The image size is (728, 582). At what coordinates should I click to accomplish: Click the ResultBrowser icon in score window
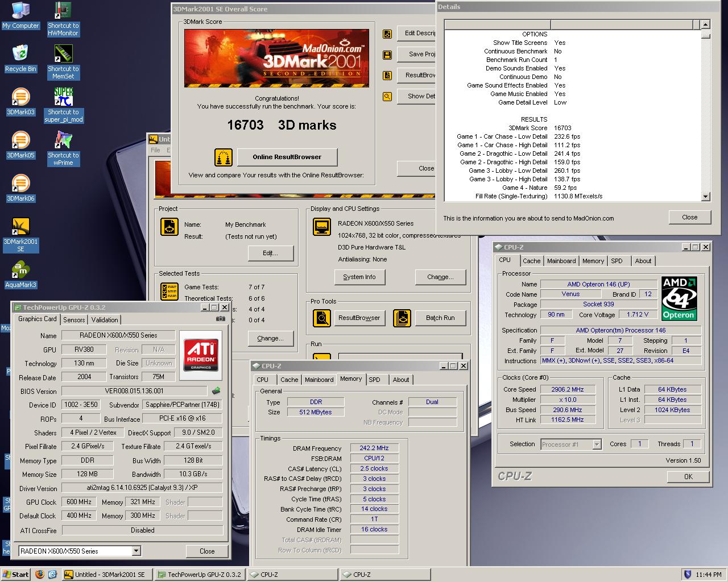pos(387,76)
